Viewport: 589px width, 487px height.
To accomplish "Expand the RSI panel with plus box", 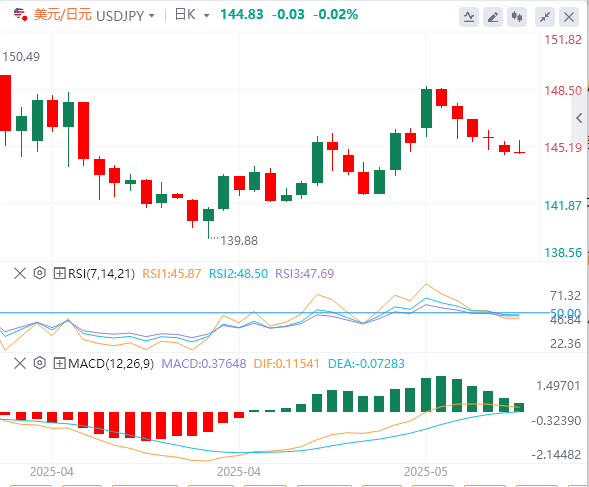I will click(x=59, y=273).
